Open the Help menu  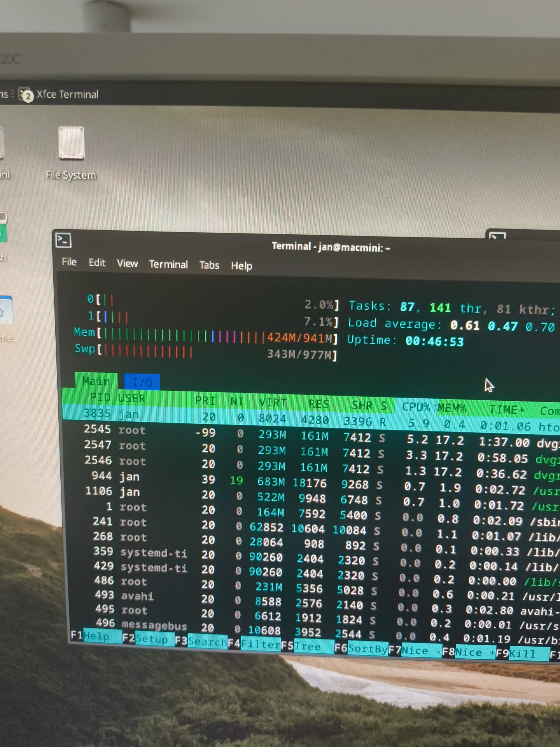pyautogui.click(x=241, y=266)
